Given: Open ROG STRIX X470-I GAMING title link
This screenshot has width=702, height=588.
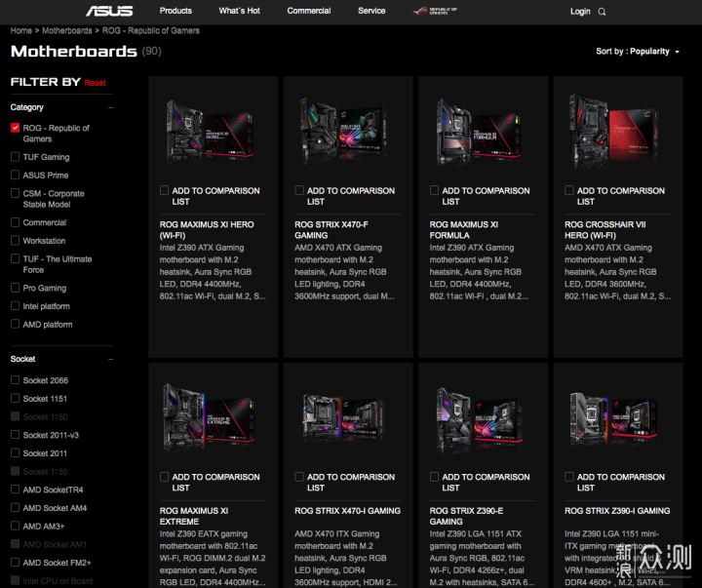Looking at the screenshot, I should click(347, 511).
